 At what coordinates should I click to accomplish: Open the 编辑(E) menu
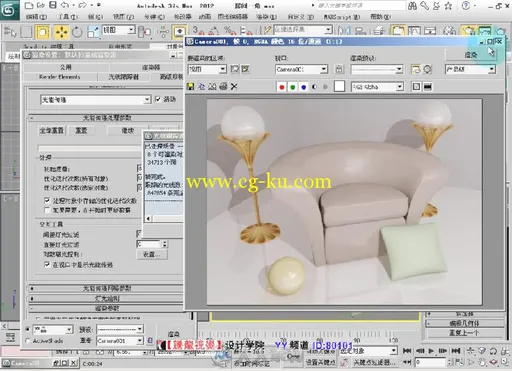tap(36, 17)
